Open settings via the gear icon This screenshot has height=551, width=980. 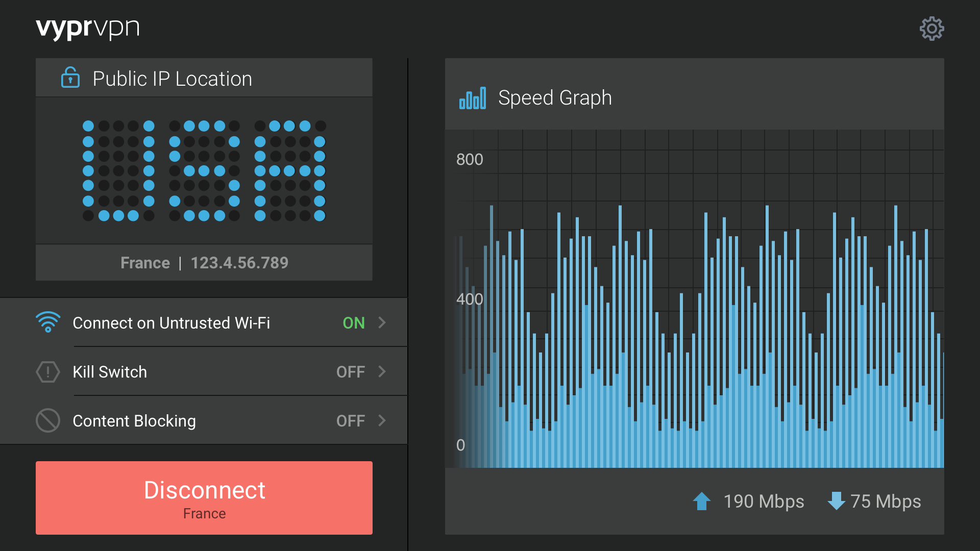tap(932, 29)
